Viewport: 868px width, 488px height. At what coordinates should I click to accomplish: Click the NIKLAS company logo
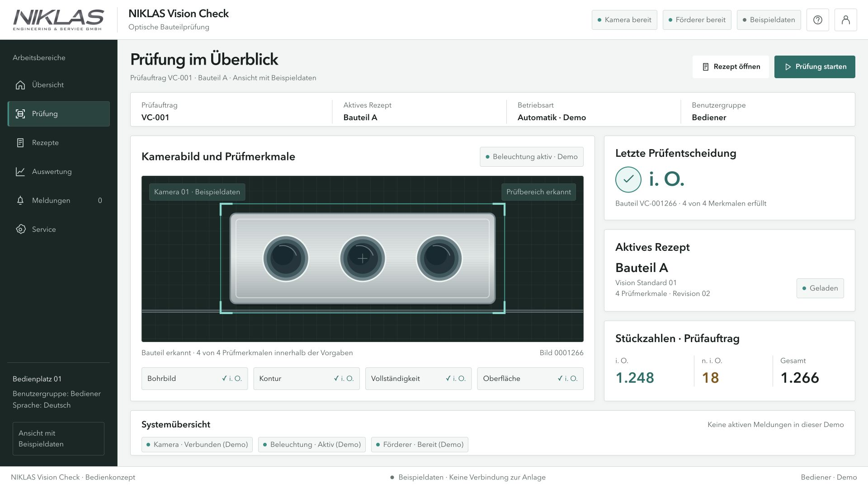pyautogui.click(x=58, y=20)
